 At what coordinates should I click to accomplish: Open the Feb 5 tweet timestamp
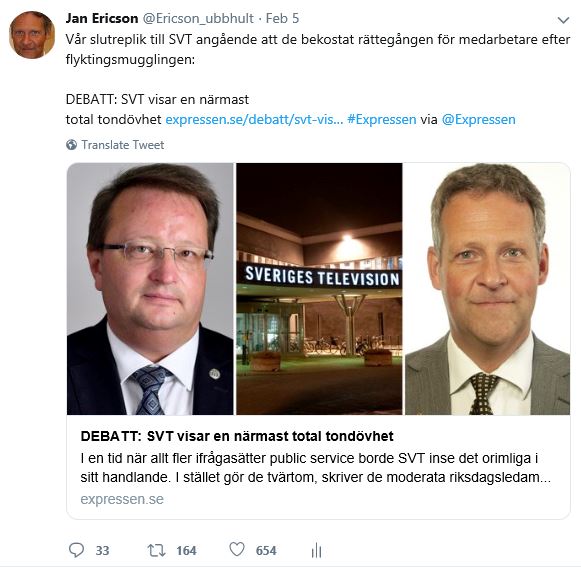pyautogui.click(x=282, y=18)
